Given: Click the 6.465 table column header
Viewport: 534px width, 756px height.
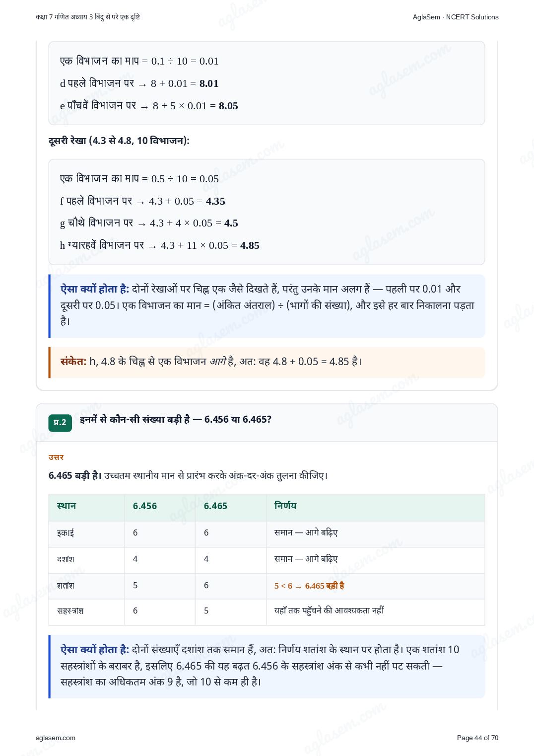Looking at the screenshot, I should 216,506.
